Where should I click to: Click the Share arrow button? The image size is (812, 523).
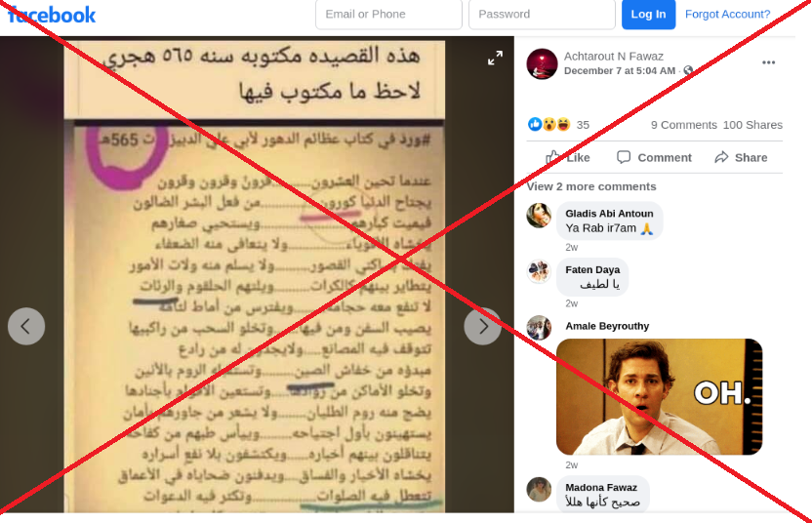[741, 157]
